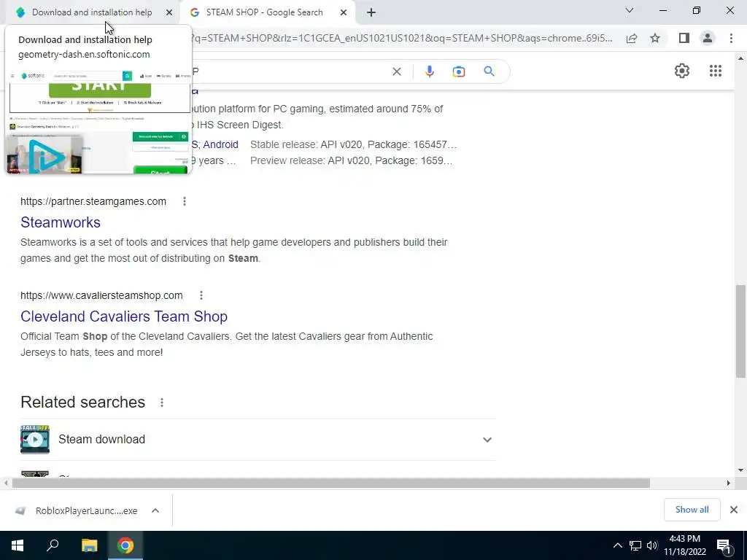Open the Cleveland Cavaliers Team Shop link
Viewport: 747px width, 560px height.
click(124, 316)
